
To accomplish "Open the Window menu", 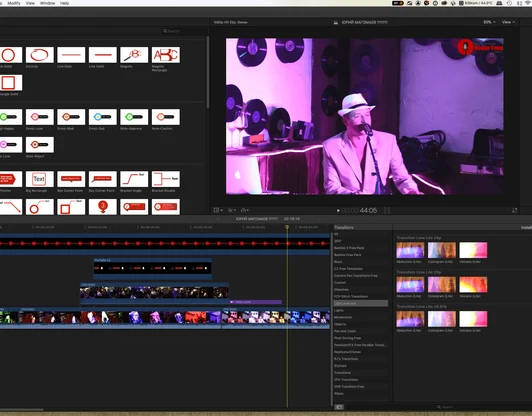I will (48, 3).
